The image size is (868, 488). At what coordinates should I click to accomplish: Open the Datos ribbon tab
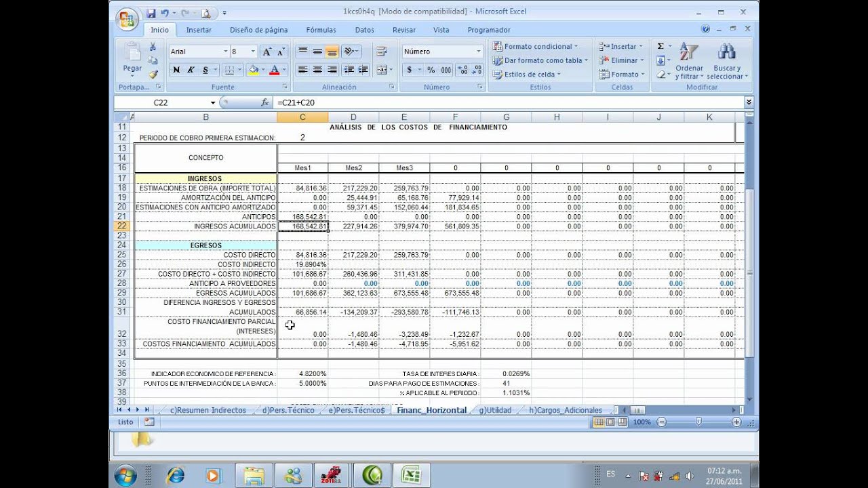(364, 30)
